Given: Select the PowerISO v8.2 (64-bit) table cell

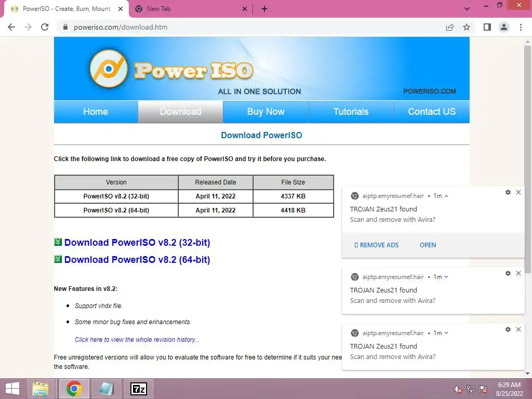Looking at the screenshot, I should click(116, 210).
